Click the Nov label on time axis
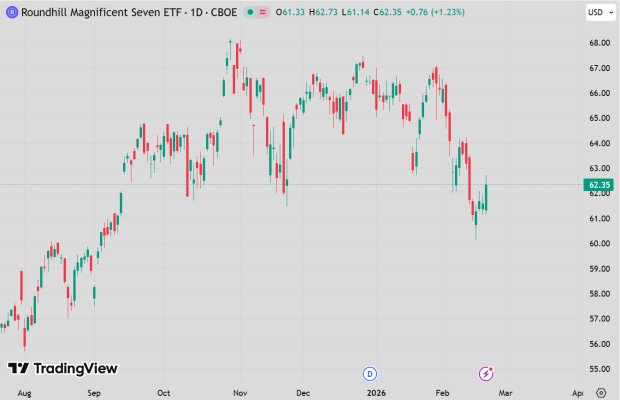 241,394
